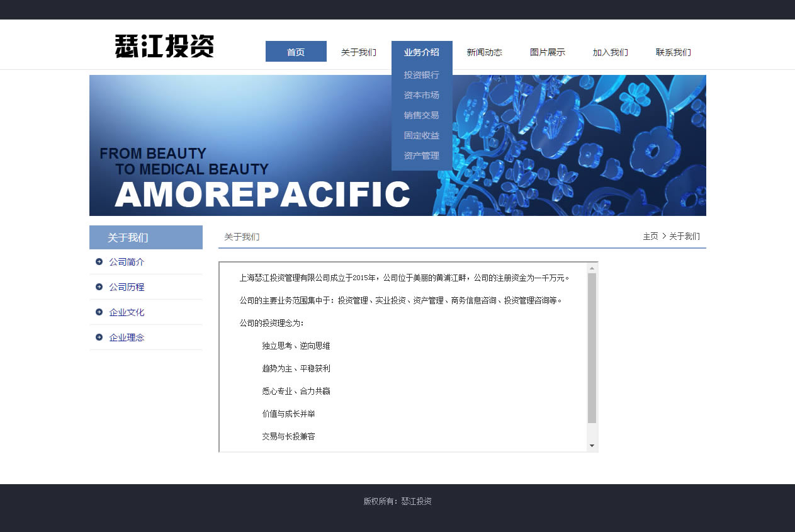Click scrollbar down arrow in text box
The width and height of the screenshot is (795, 532).
(592, 446)
